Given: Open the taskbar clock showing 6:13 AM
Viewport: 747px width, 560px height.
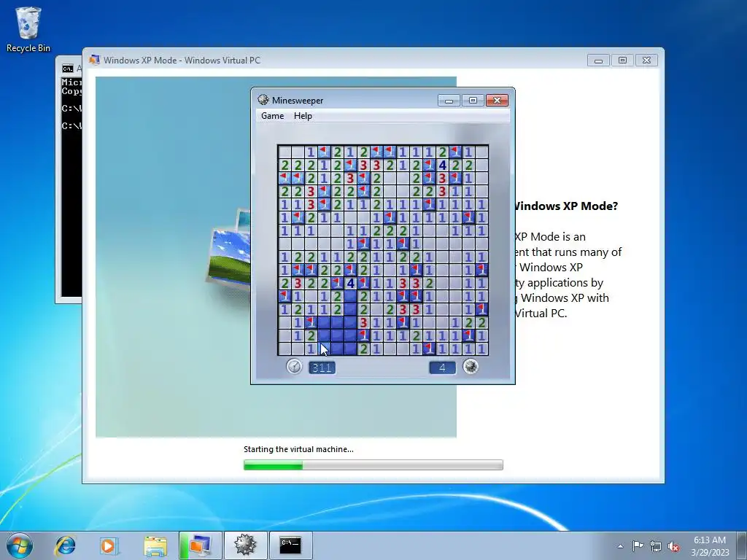Looking at the screenshot, I should pos(710,546).
